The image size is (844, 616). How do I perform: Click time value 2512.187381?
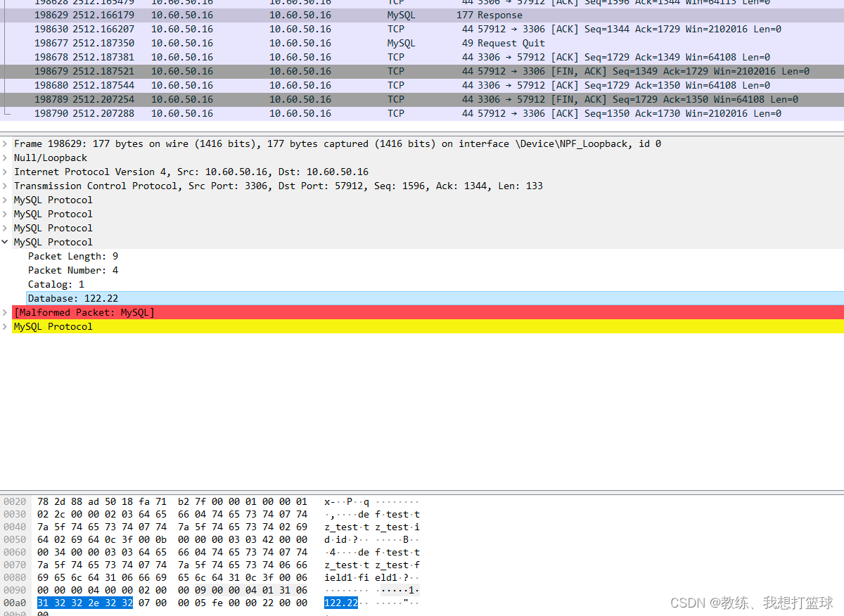point(103,57)
